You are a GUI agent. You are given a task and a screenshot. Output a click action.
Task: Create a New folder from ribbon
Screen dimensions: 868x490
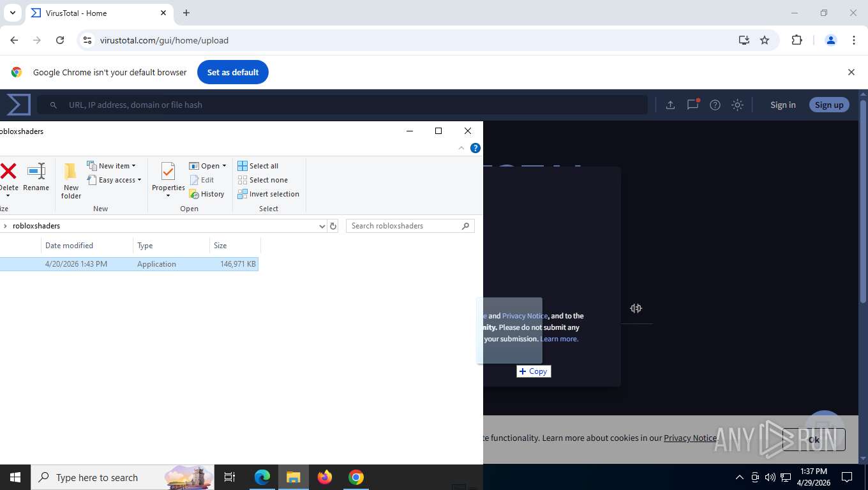pos(71,179)
